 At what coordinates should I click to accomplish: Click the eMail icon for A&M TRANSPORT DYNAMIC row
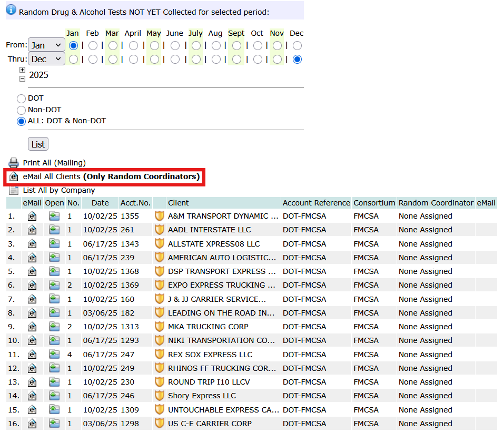[32, 216]
